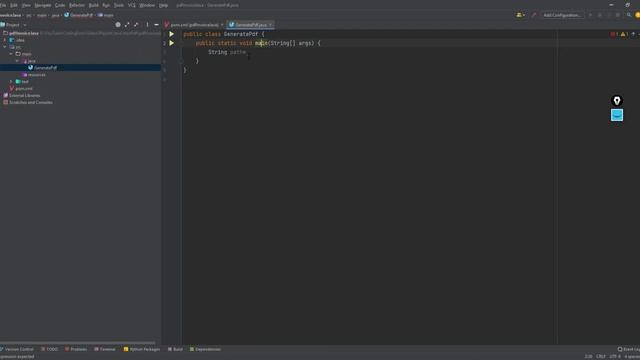Jump to previous highlighted error arrow
Viewport: 640px width, 360px height.
point(633,34)
